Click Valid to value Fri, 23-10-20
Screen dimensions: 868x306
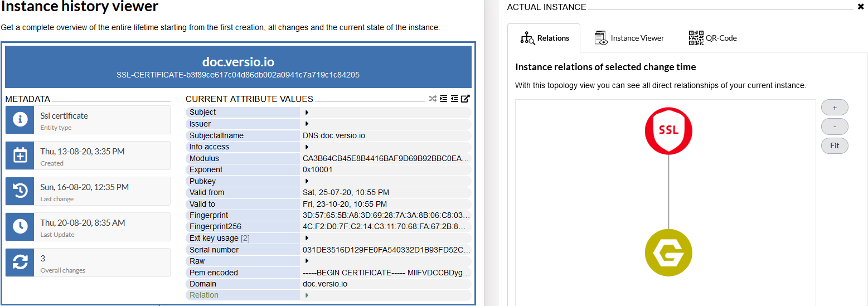point(345,204)
